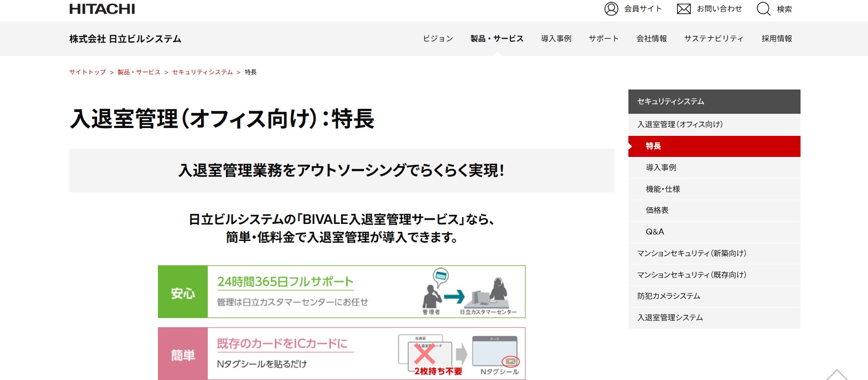Open 価格表 in the sidebar

click(714, 210)
